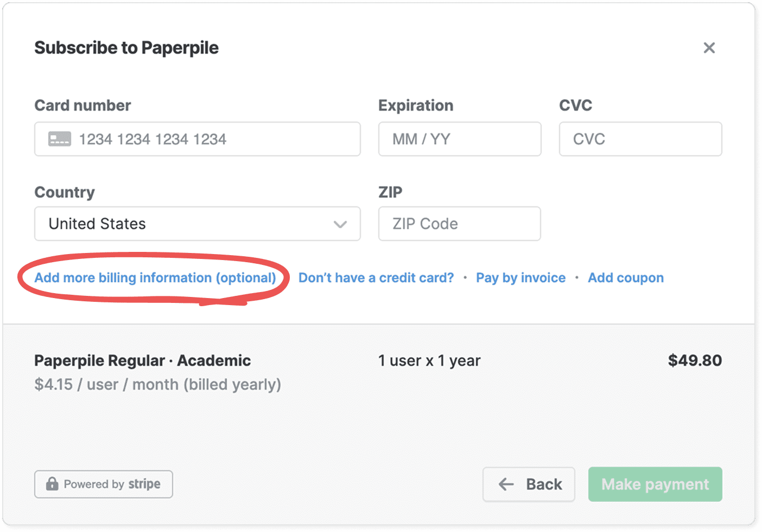Screen dimensions: 762x532
Task: Go back with the Back button
Action: pyautogui.click(x=529, y=484)
